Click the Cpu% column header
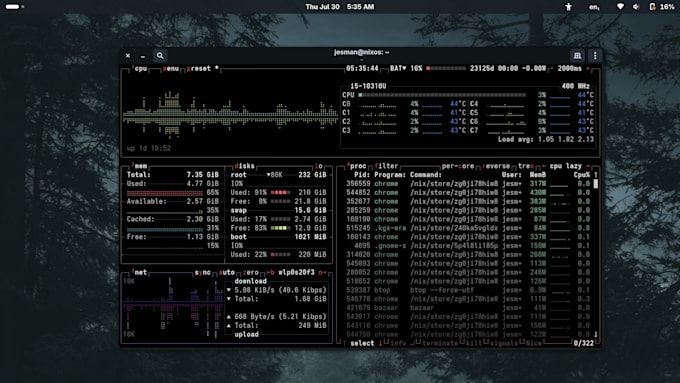680x383 pixels. point(582,175)
